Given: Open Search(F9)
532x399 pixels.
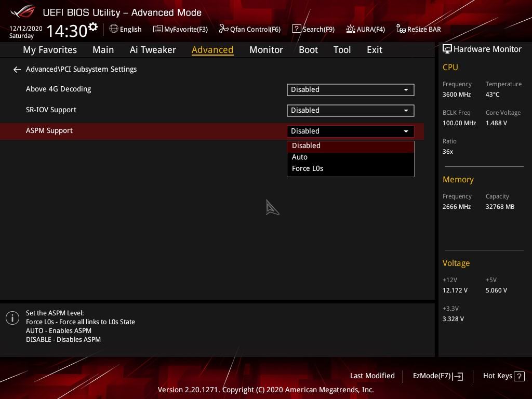Looking at the screenshot, I should click(x=313, y=29).
